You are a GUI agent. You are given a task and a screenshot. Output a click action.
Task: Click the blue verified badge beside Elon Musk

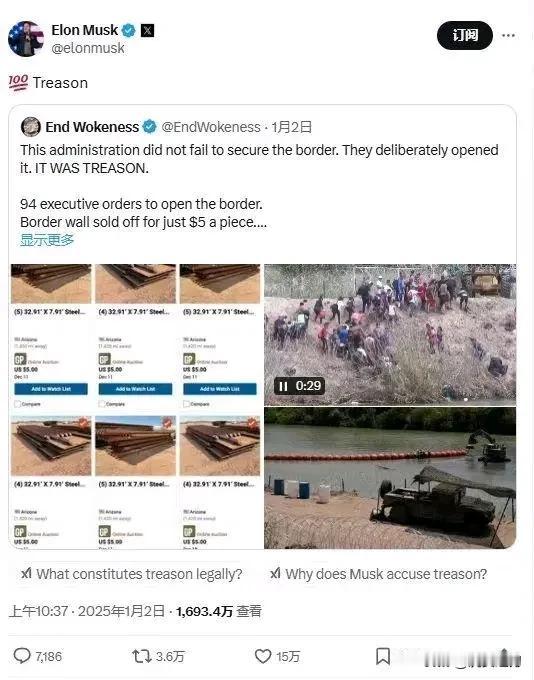point(128,30)
